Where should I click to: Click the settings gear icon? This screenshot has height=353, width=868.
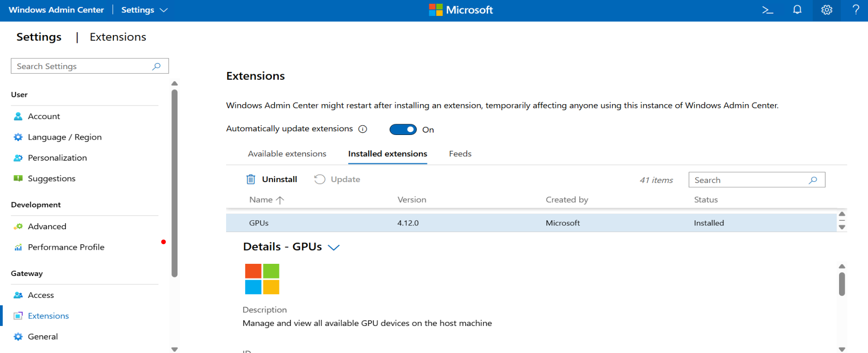(x=826, y=10)
